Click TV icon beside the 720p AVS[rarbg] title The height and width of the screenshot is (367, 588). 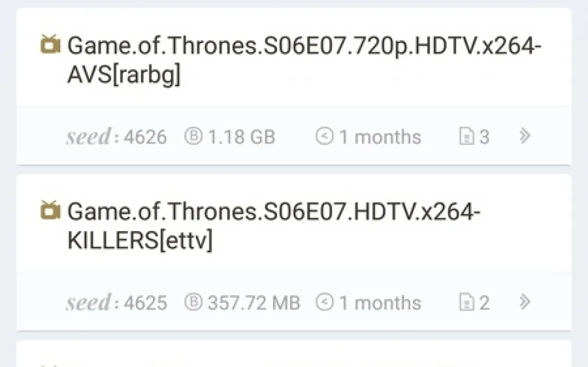50,45
